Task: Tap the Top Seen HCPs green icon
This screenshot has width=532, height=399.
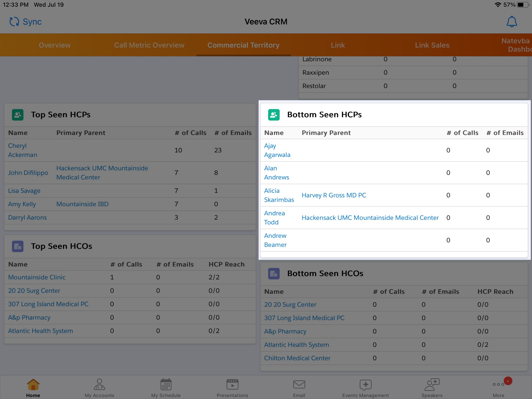Action: pos(17,115)
